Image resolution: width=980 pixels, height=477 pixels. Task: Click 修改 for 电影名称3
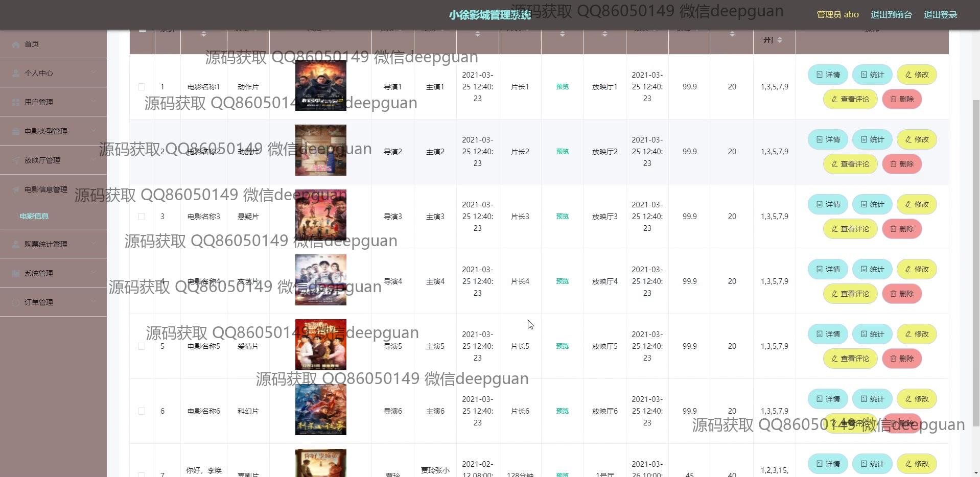[917, 204]
